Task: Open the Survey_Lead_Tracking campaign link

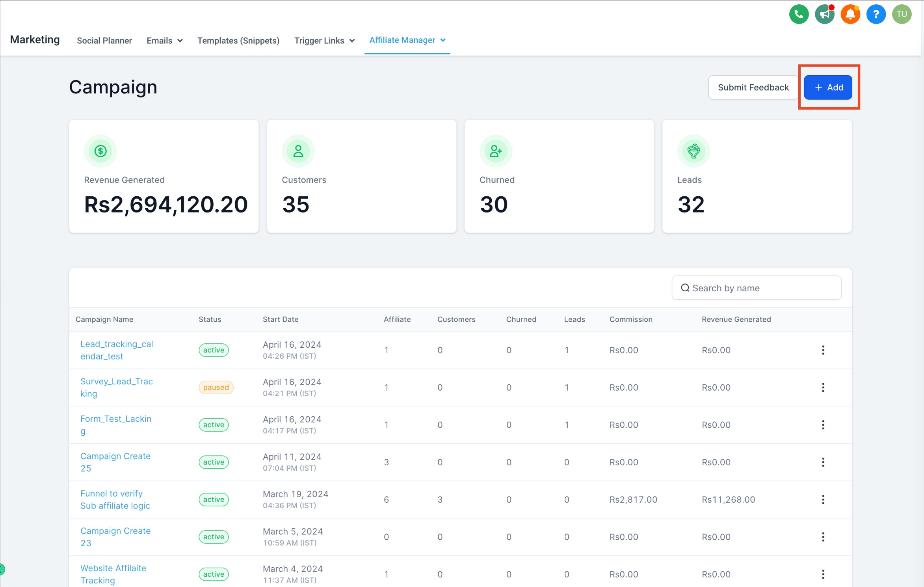Action: click(117, 388)
